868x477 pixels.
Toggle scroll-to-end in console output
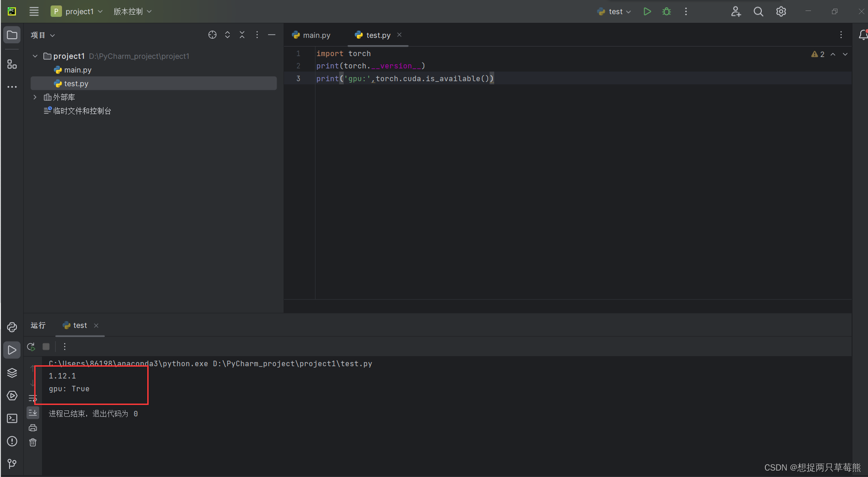[32, 413]
